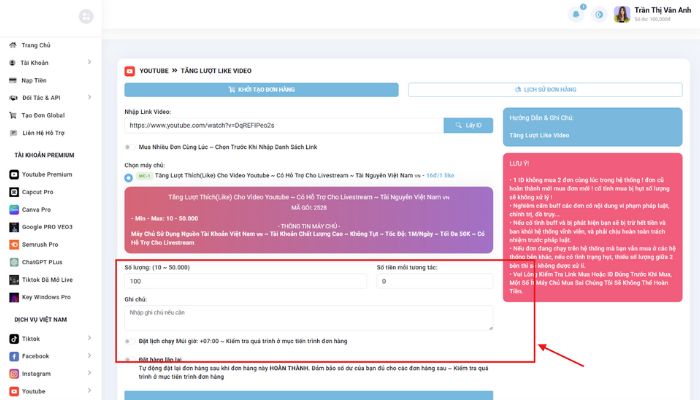The width and height of the screenshot is (700, 400).
Task: Expand the Đối Tác & API chevron
Action: (89, 97)
